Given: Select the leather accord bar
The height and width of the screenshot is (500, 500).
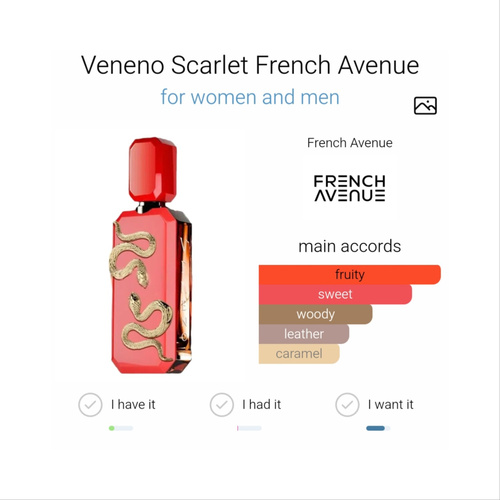Looking at the screenshot, I should coord(304,334).
